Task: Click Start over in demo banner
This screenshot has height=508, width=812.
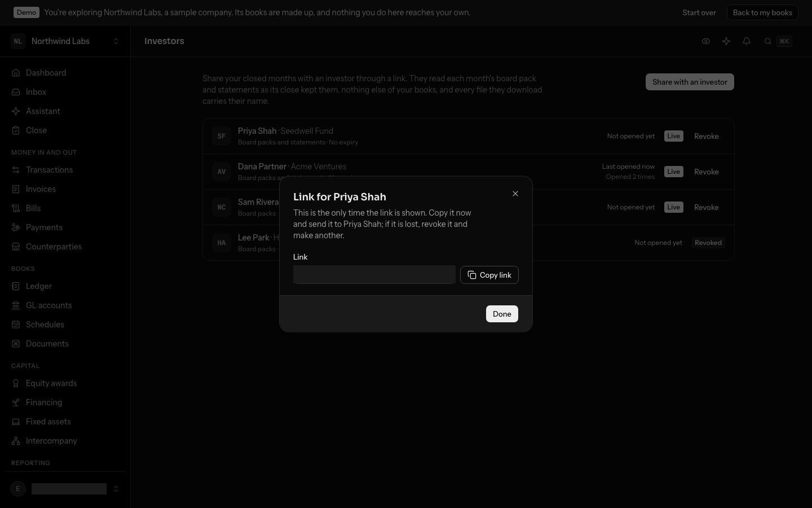Action: point(699,12)
